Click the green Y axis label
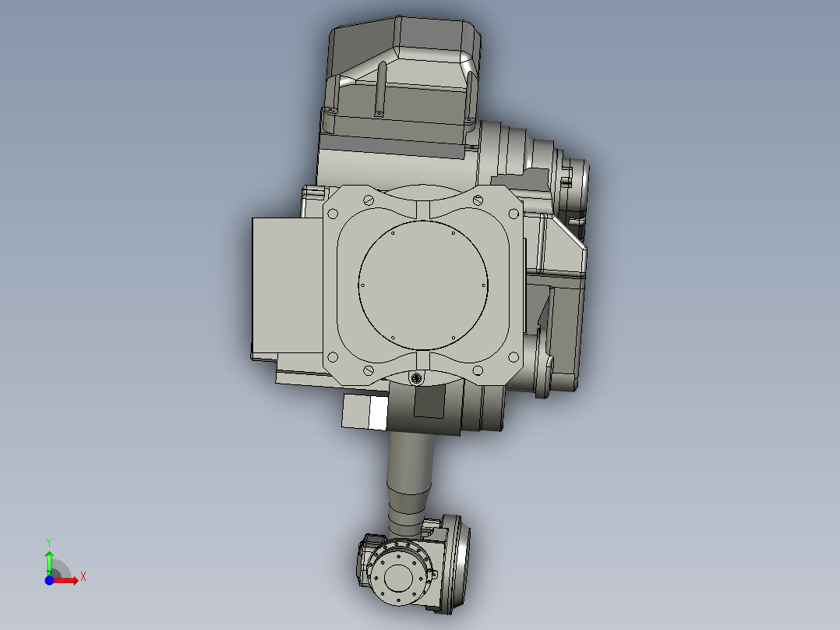This screenshot has width=840, height=630. [50, 542]
